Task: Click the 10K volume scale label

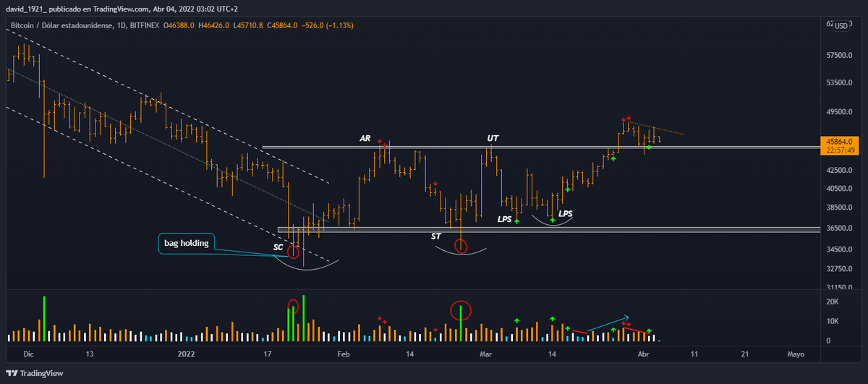Action: 832,321
